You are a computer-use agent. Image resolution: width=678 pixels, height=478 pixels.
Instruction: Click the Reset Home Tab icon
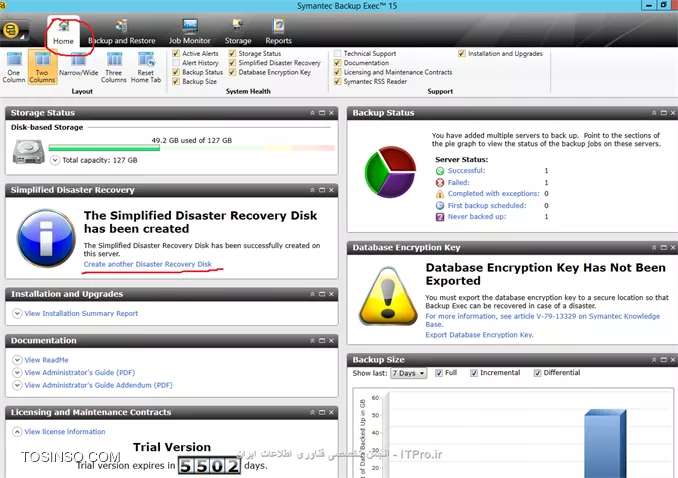(x=146, y=67)
